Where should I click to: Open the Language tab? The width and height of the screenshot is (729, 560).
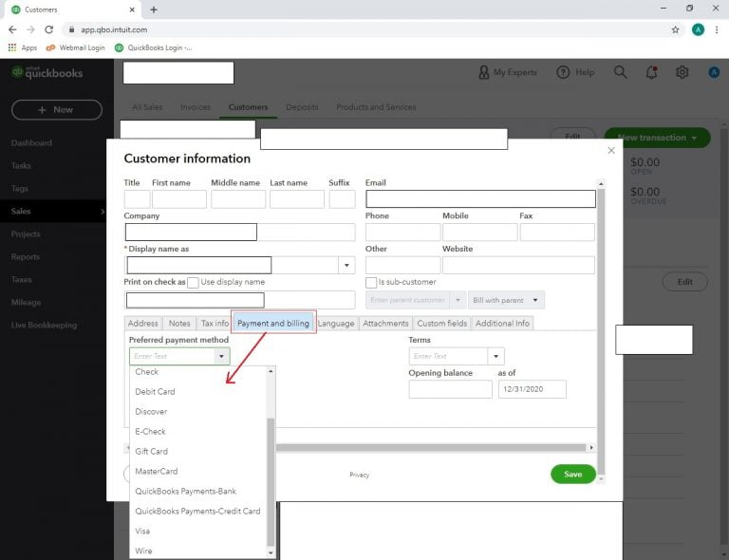(336, 323)
